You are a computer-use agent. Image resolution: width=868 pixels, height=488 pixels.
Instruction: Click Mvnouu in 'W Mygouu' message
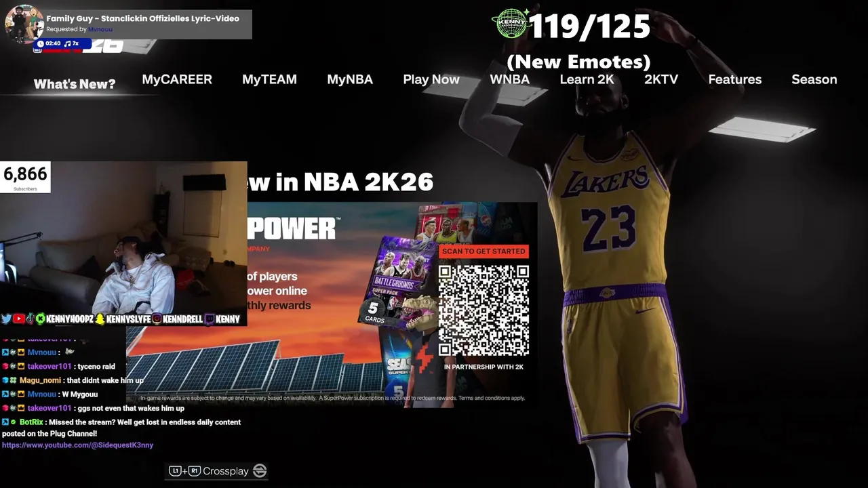point(42,394)
